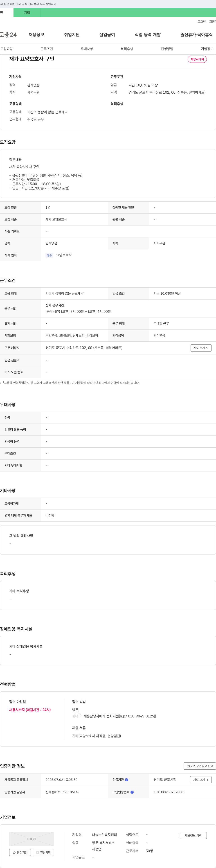This screenshot has height=868, width=216.
Task: Open the 채용정보 이력 button
Action: 193,835
